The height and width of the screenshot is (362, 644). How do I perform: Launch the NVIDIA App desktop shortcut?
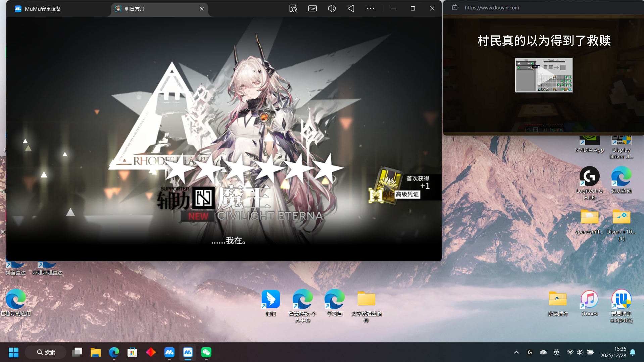589,144
